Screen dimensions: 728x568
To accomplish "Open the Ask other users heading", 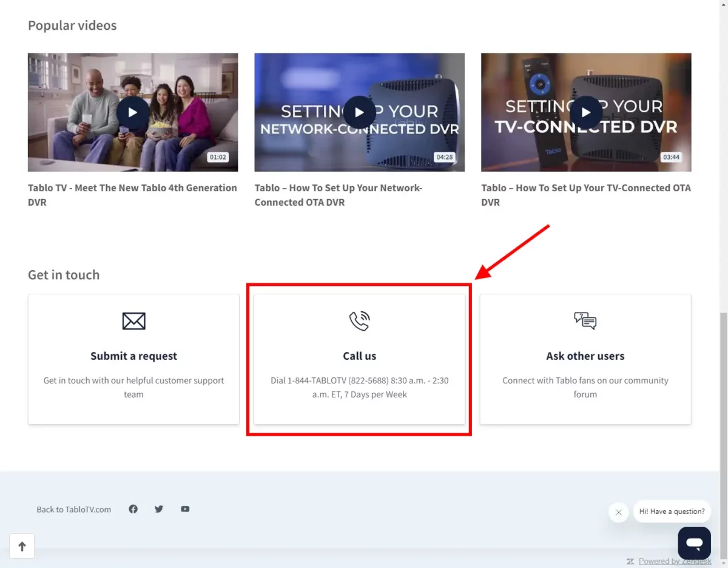I will click(585, 356).
